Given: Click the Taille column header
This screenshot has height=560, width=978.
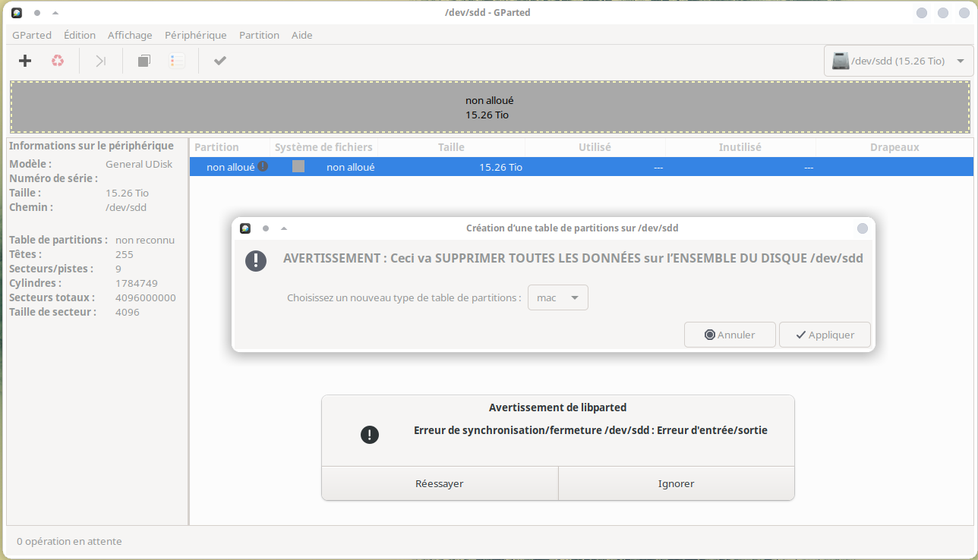Looking at the screenshot, I should [451, 147].
